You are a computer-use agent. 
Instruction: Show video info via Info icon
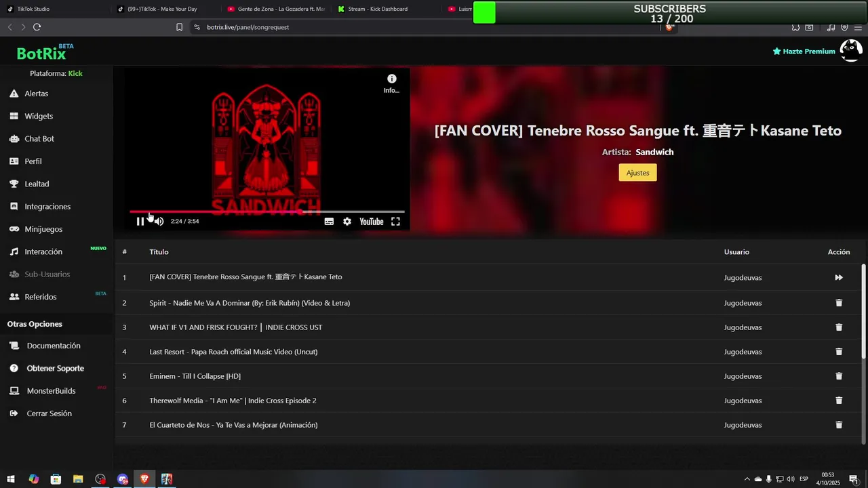(x=391, y=83)
